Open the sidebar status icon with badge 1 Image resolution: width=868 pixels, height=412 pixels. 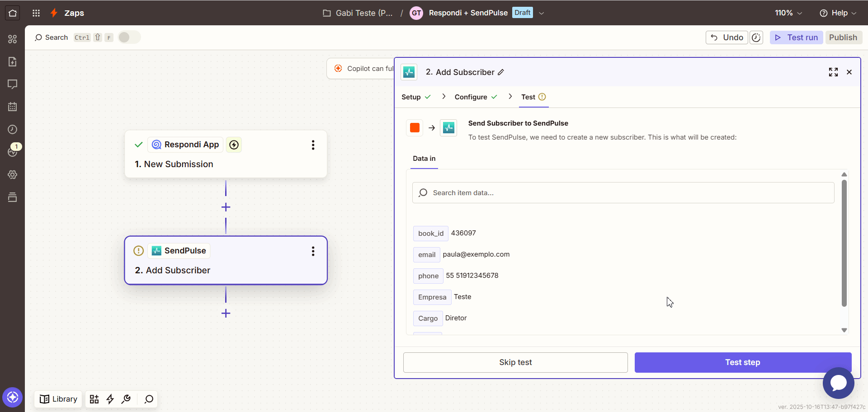[x=14, y=151]
